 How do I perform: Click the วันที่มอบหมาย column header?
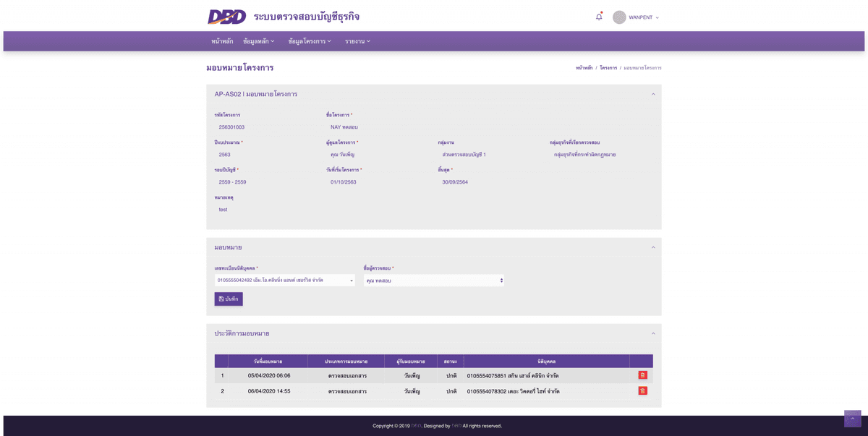click(268, 362)
